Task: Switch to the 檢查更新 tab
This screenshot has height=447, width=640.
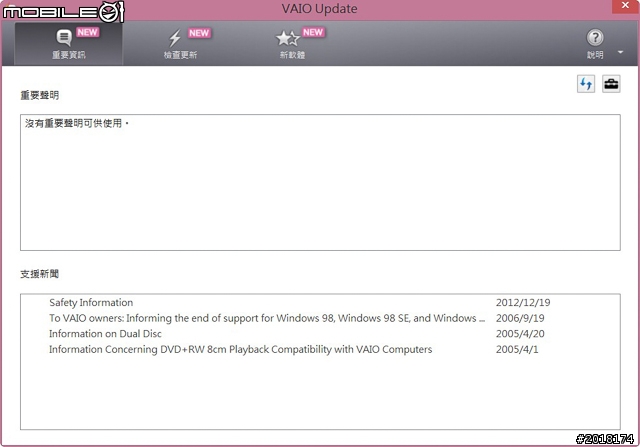Action: pos(180,44)
